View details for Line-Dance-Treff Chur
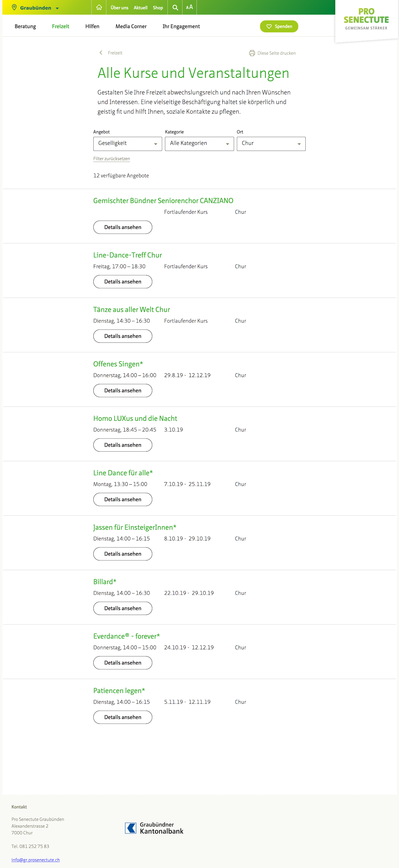This screenshot has height=868, width=399. point(123,282)
